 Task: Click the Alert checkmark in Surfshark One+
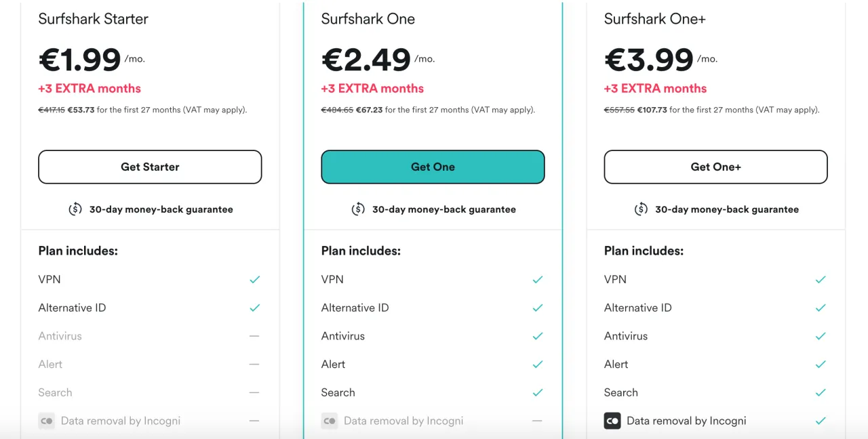[820, 364]
